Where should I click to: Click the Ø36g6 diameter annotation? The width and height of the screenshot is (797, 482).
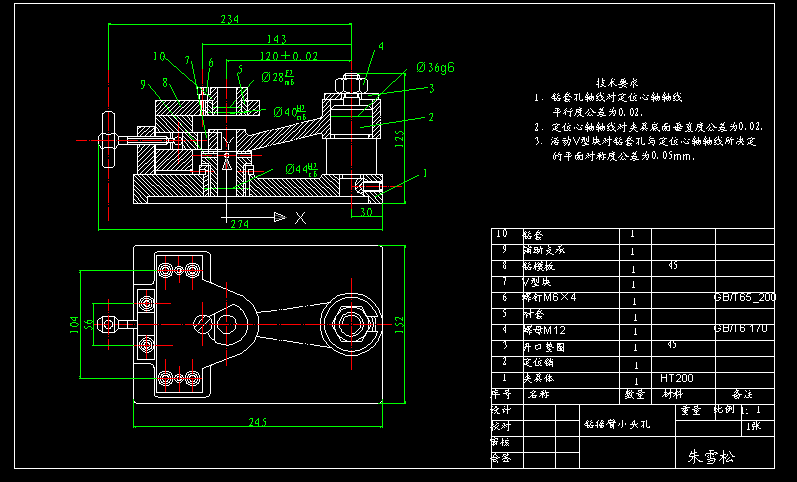[x=436, y=67]
